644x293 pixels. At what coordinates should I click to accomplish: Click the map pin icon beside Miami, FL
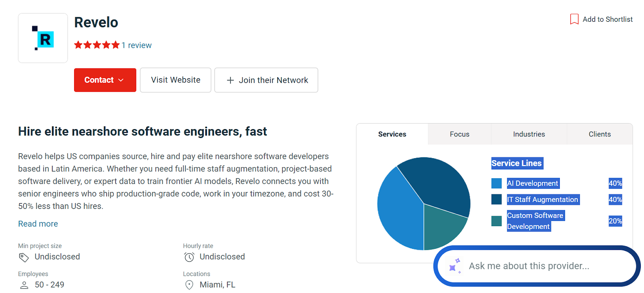tap(189, 285)
